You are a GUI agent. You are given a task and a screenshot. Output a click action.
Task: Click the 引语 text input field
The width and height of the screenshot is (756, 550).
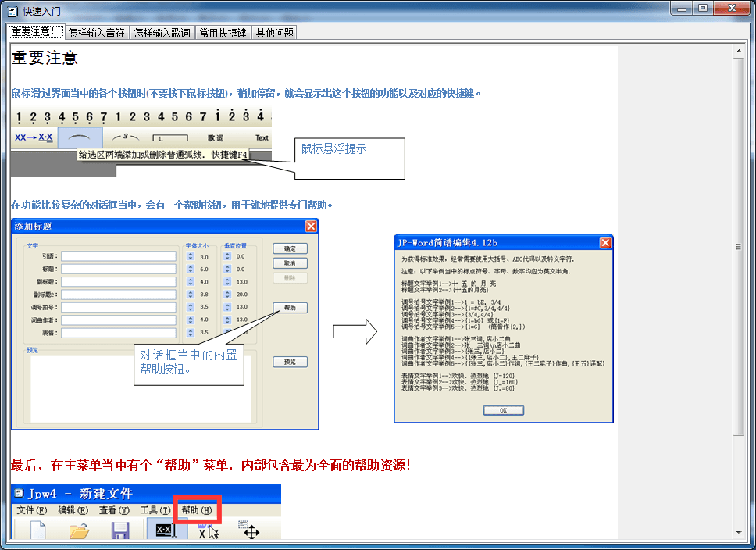tap(119, 256)
